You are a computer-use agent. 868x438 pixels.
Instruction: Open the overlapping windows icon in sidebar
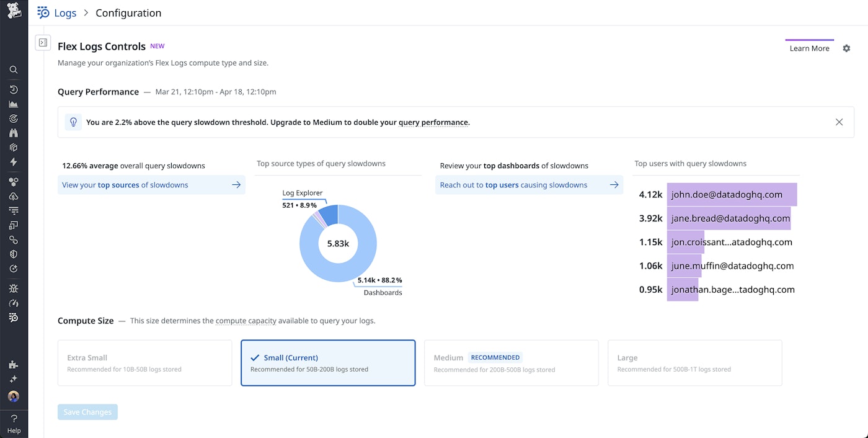pyautogui.click(x=14, y=225)
